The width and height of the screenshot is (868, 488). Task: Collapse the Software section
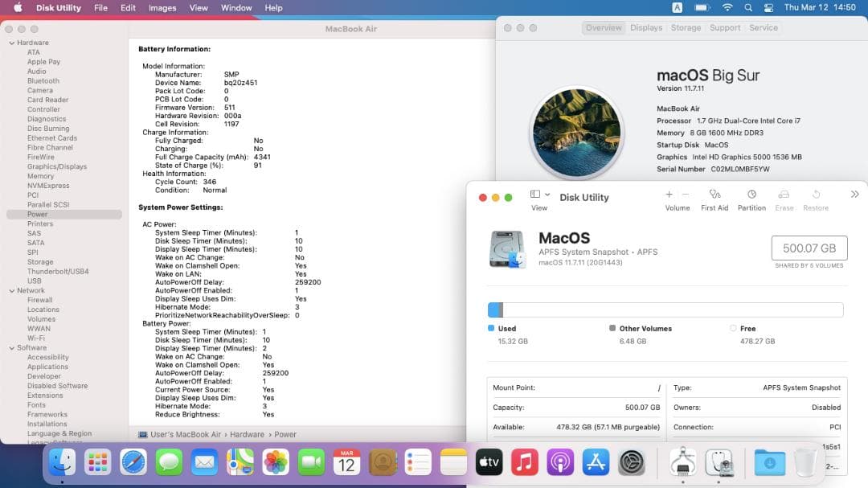11,348
